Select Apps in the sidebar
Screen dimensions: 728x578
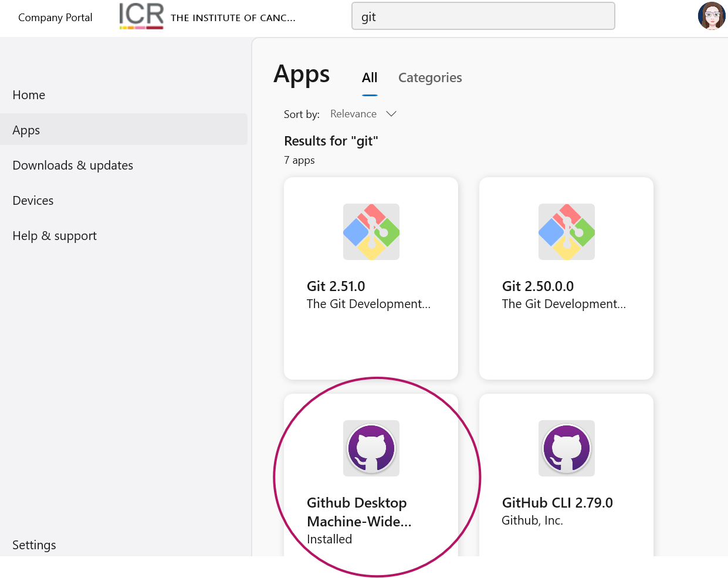tap(124, 130)
